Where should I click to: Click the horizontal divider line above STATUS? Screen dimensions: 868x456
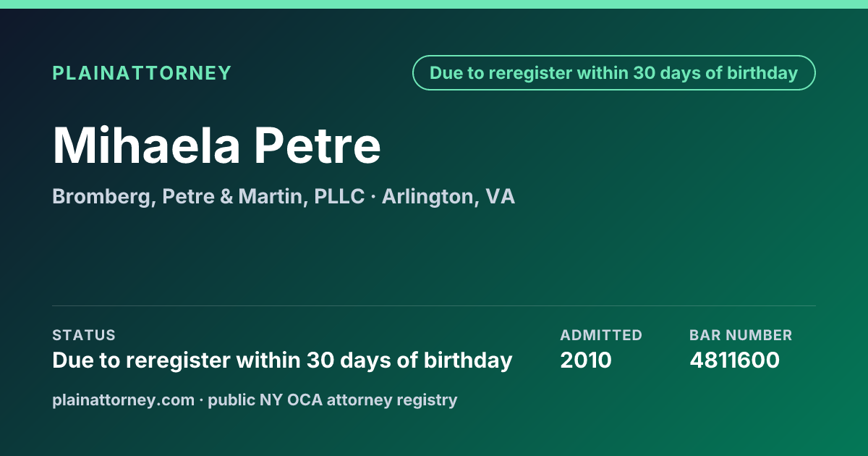(434, 305)
